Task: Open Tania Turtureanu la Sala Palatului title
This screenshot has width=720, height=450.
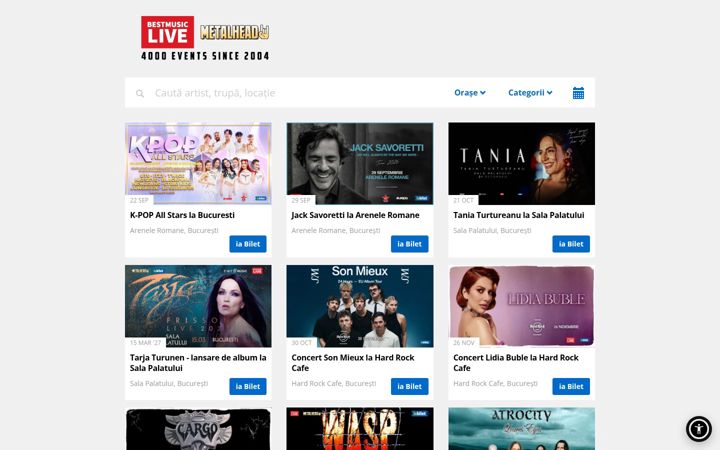Action: tap(518, 215)
